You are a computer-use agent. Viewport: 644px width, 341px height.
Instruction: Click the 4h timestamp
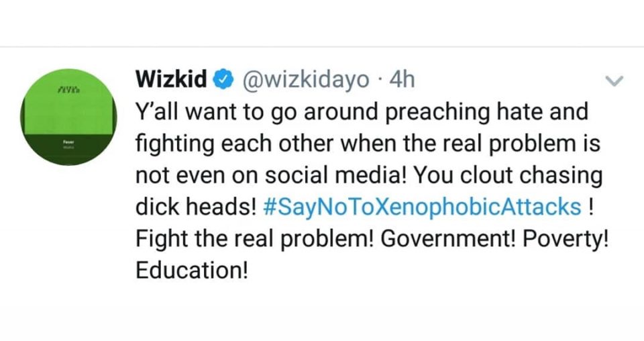pyautogui.click(x=402, y=80)
